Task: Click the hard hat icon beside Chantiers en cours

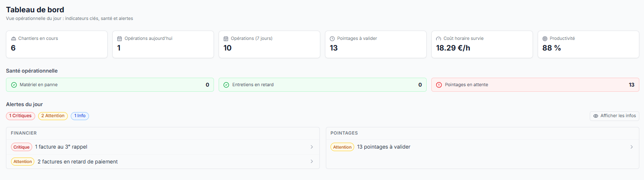Action: pos(14,38)
